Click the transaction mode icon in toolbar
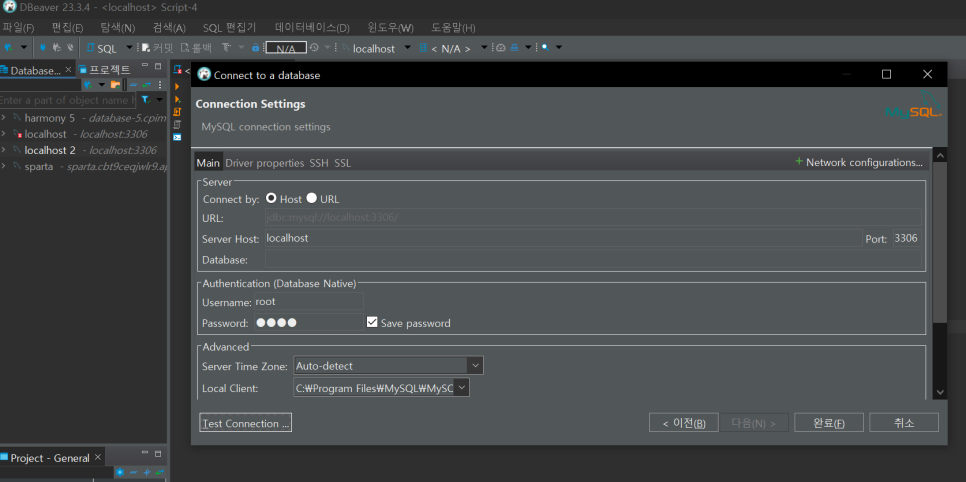This screenshot has width=966, height=482. [x=226, y=47]
